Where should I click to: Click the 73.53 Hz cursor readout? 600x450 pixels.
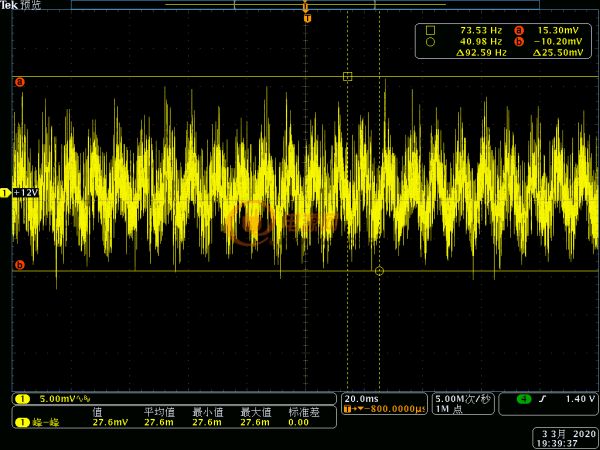tap(481, 30)
